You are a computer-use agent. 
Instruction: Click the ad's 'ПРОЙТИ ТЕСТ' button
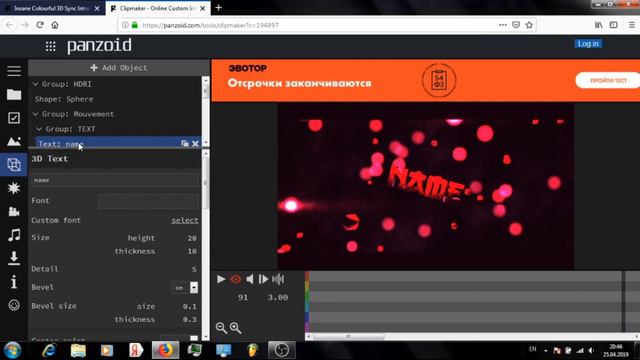[608, 80]
